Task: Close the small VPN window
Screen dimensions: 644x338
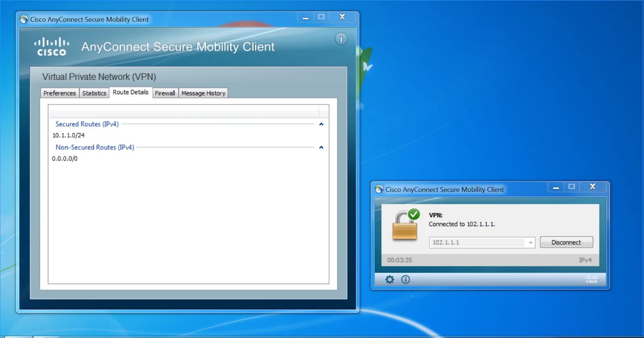Action: click(592, 187)
